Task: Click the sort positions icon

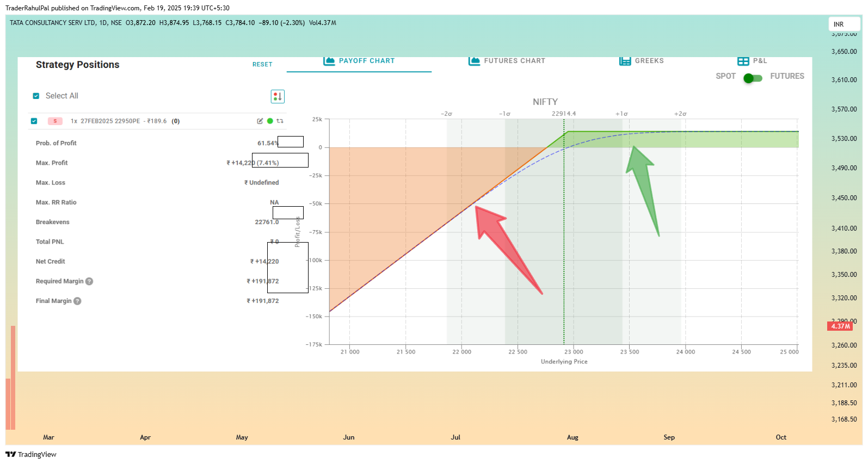Action: [278, 96]
